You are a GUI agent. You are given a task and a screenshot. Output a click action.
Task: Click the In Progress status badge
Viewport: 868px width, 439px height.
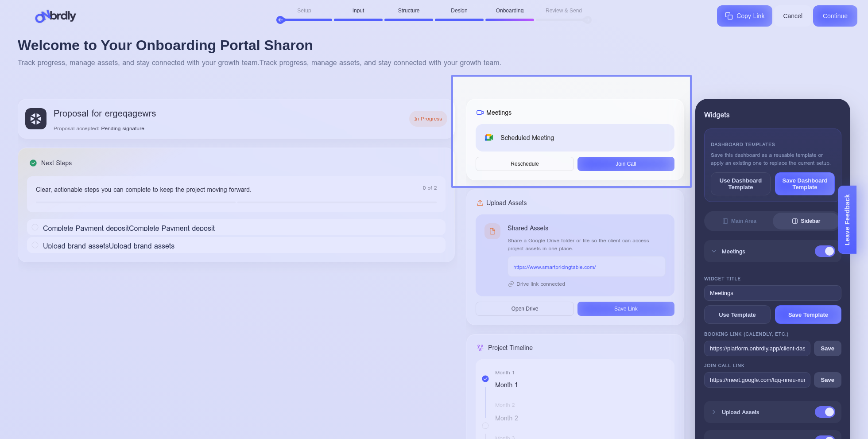[x=428, y=119]
